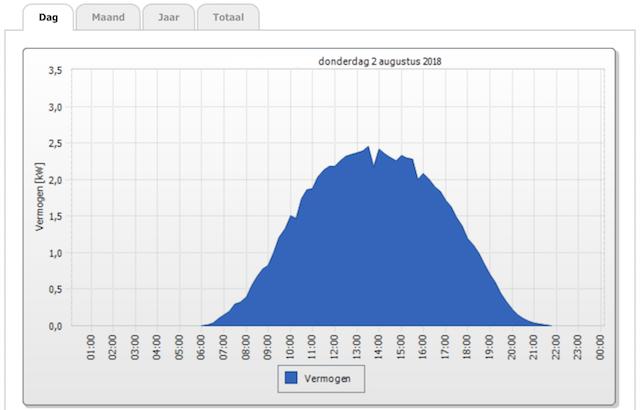
Task: Click the blue Vermogen legend swatch
Action: point(292,378)
